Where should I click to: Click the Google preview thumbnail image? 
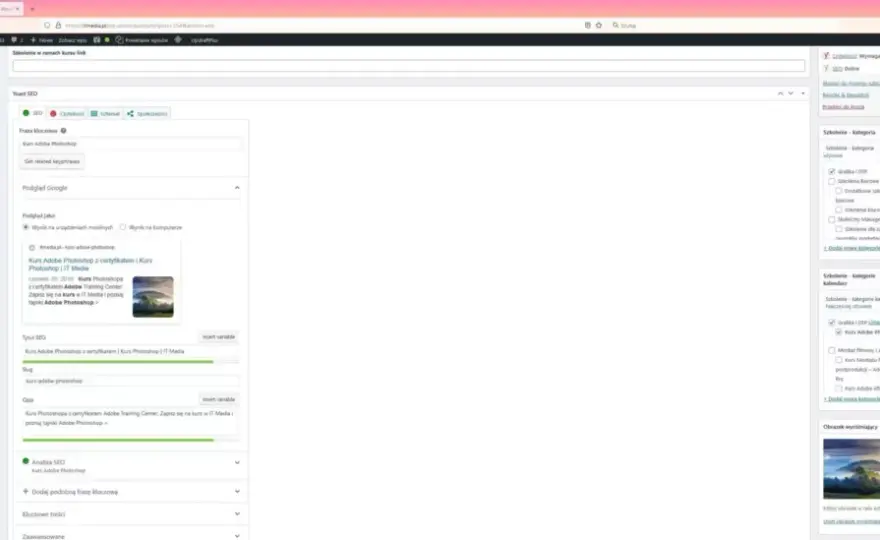pos(153,297)
